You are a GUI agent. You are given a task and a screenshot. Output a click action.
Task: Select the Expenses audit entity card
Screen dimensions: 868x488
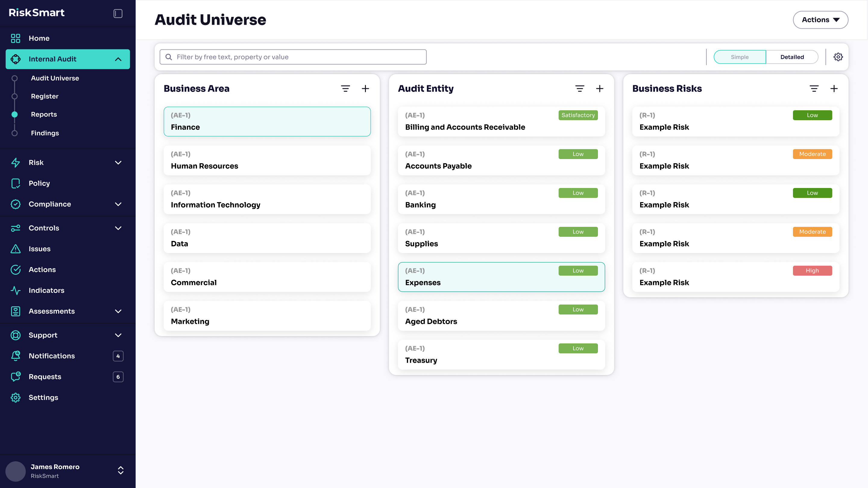502,277
